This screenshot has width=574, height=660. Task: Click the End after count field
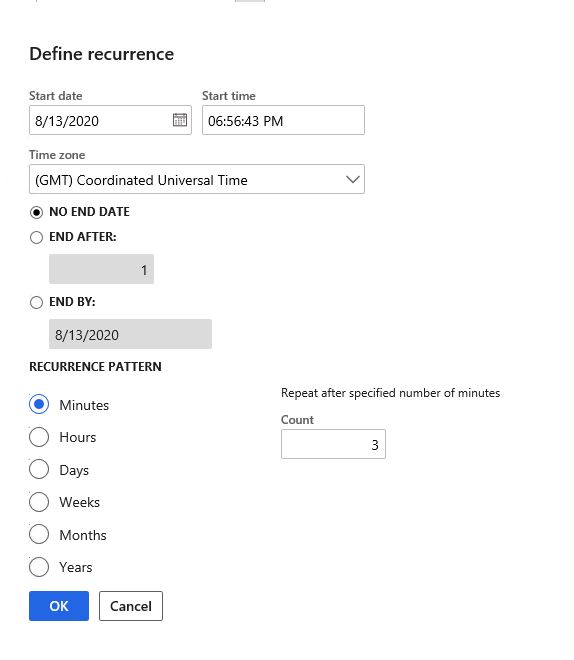tap(101, 269)
